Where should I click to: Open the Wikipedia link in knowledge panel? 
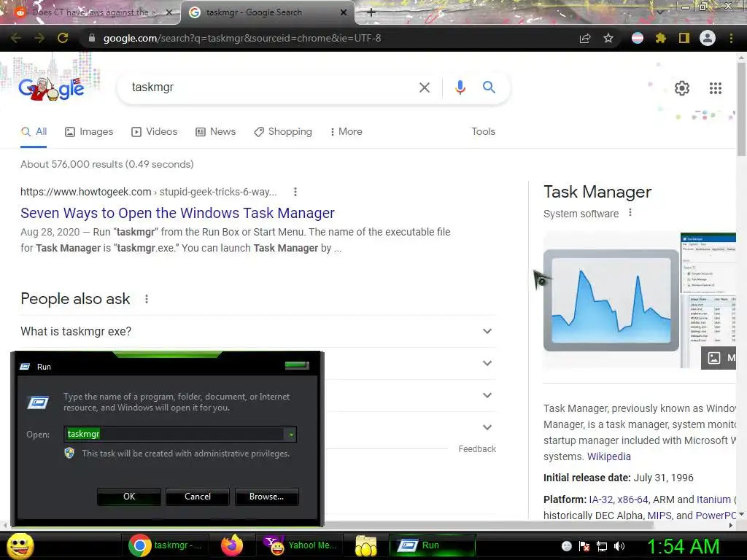[609, 456]
